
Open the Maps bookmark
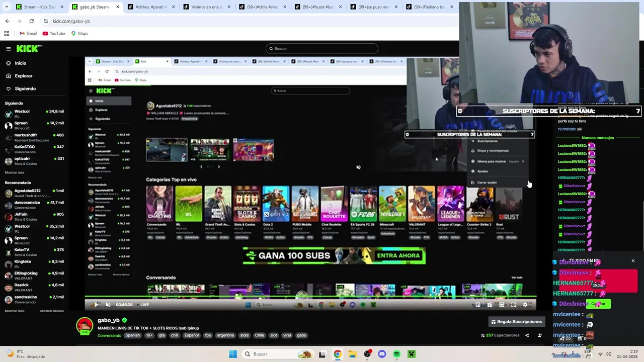click(79, 34)
